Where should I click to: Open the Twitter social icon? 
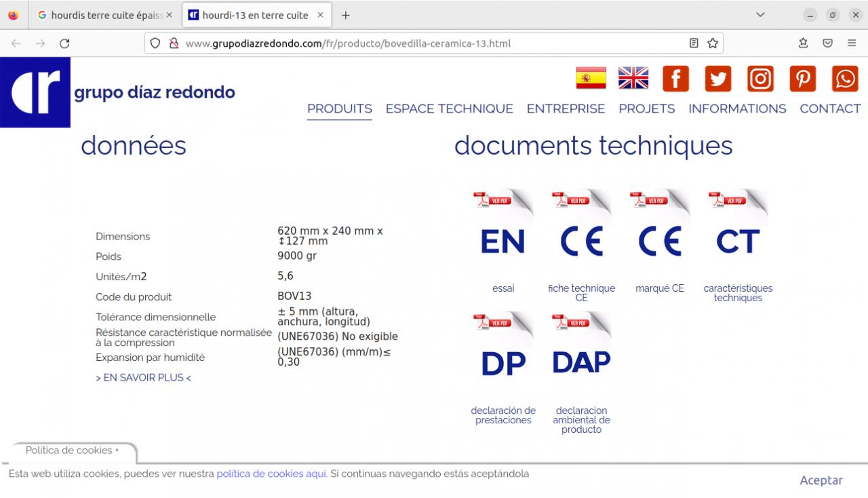point(718,79)
